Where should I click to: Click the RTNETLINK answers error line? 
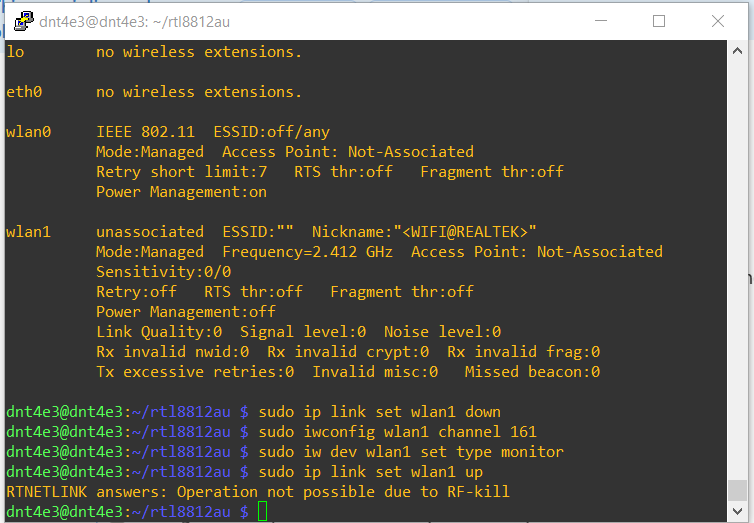[x=258, y=492]
